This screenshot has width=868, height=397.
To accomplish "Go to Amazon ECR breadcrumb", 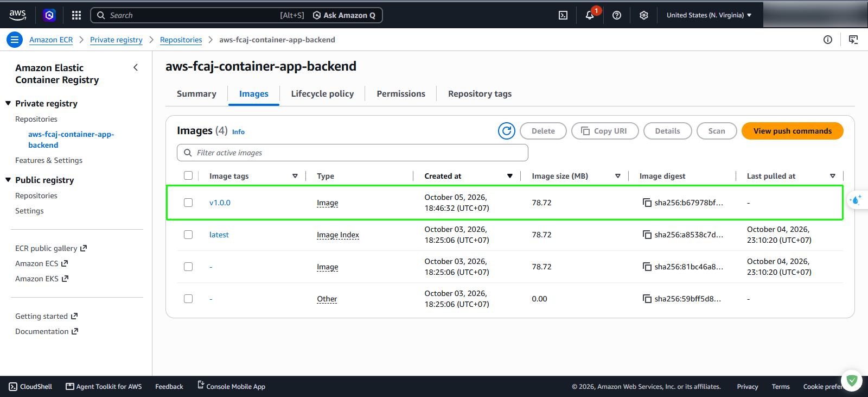I will click(x=51, y=40).
